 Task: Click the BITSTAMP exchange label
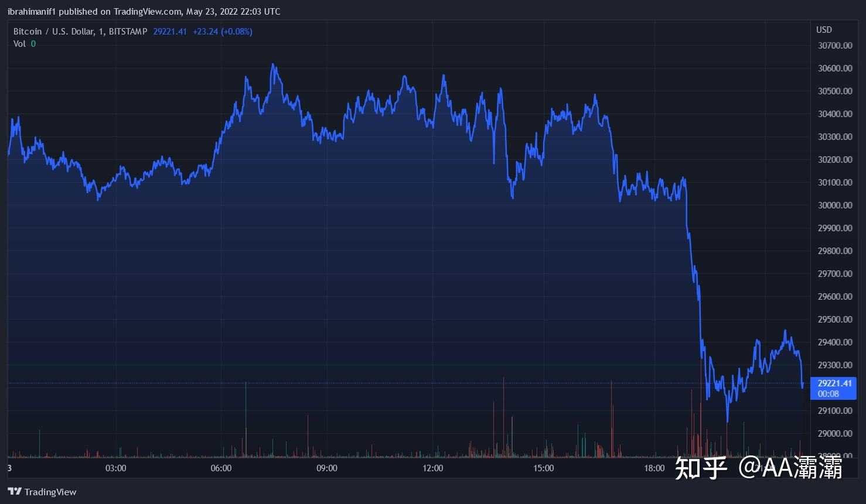128,32
